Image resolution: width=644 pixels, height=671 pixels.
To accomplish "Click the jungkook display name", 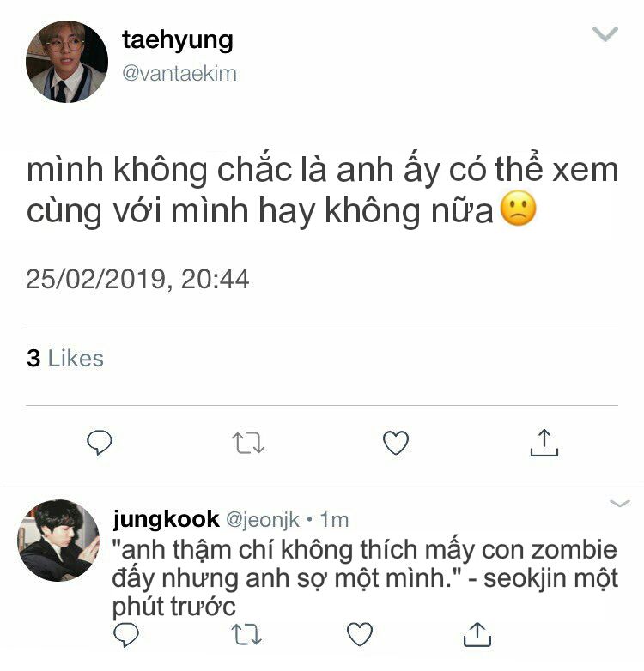I will pyautogui.click(x=166, y=519).
